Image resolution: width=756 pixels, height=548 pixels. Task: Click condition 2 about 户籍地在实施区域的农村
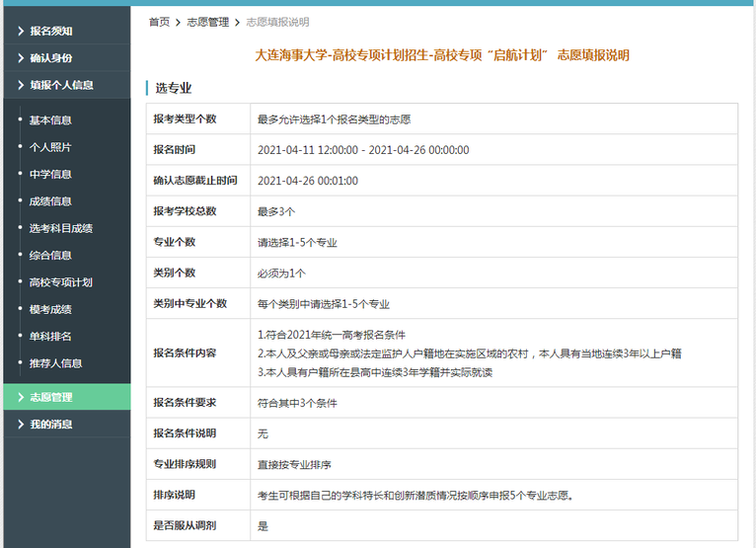469,353
